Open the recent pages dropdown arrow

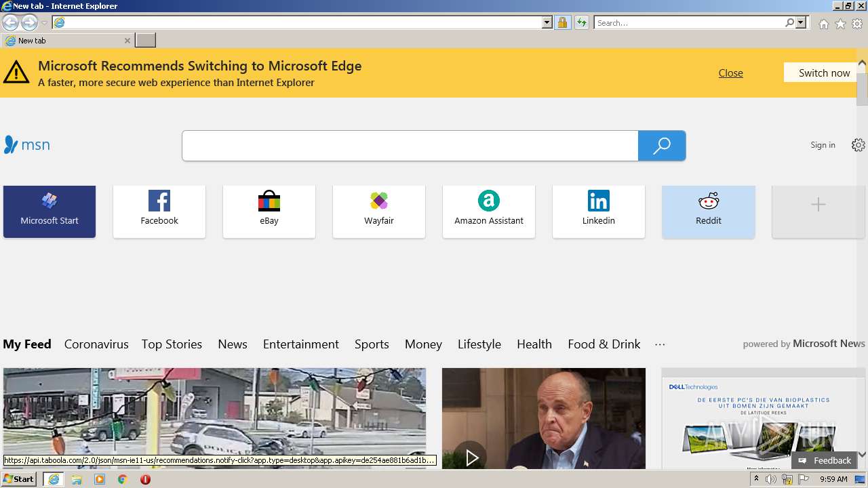44,23
